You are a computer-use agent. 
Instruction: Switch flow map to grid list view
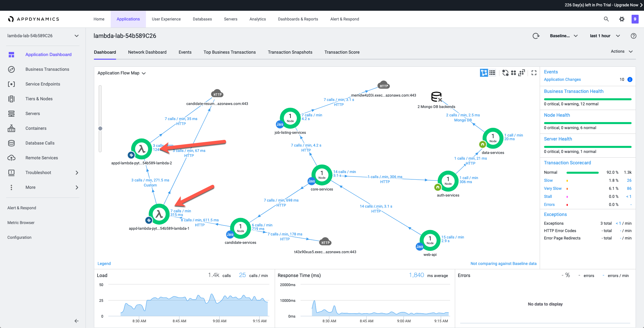[x=492, y=73]
